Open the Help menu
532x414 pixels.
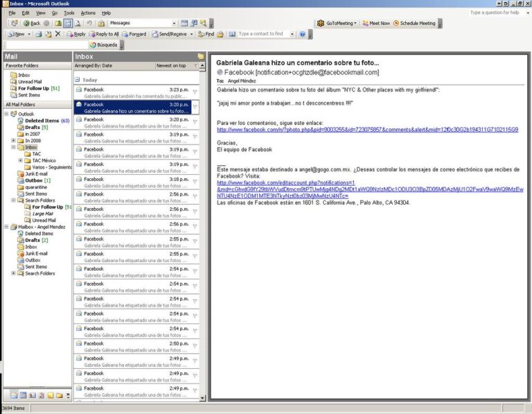pos(106,13)
